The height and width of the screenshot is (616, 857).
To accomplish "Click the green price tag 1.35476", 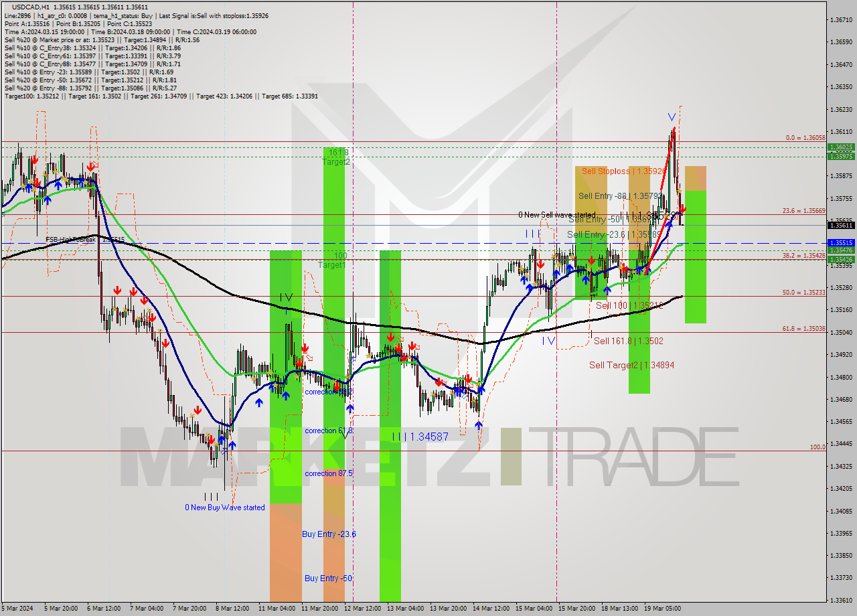I will pos(841,250).
